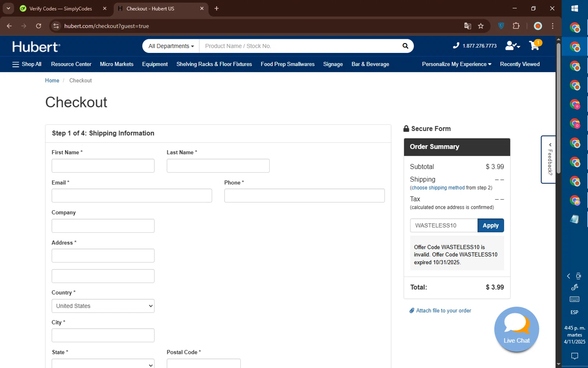Open Shelving Racks & Floor Fixtures menu
The image size is (588, 368).
point(214,64)
